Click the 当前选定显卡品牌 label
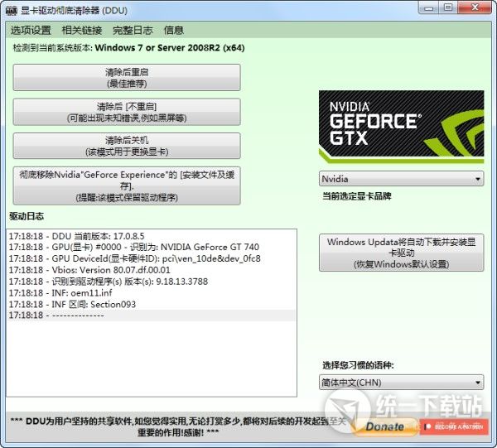The image size is (497, 448). pyautogui.click(x=356, y=196)
